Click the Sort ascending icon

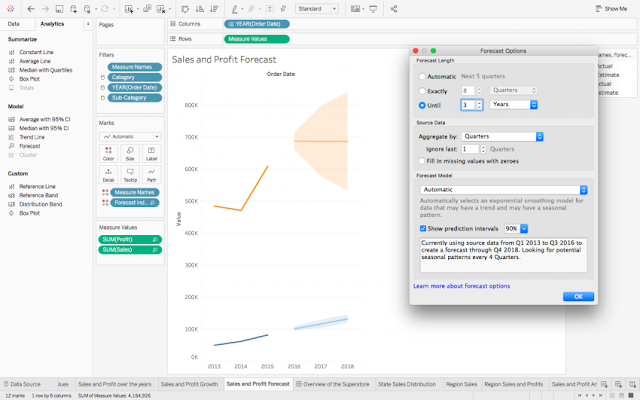[x=200, y=9]
